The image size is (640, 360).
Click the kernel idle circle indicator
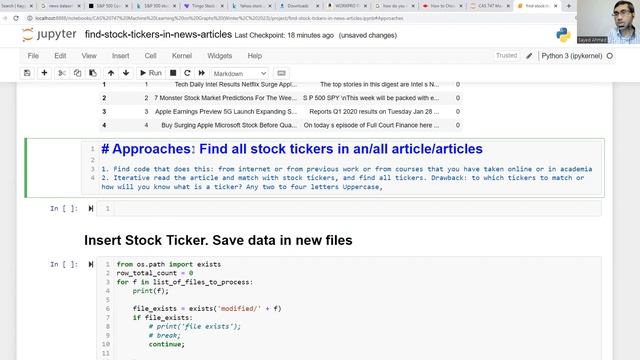[x=610, y=56]
